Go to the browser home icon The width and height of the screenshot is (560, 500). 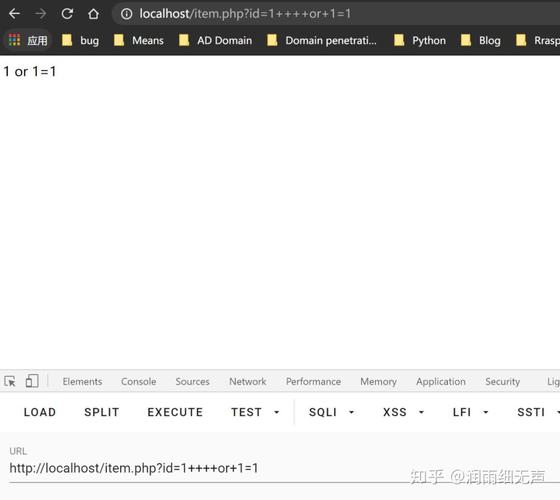pyautogui.click(x=94, y=14)
